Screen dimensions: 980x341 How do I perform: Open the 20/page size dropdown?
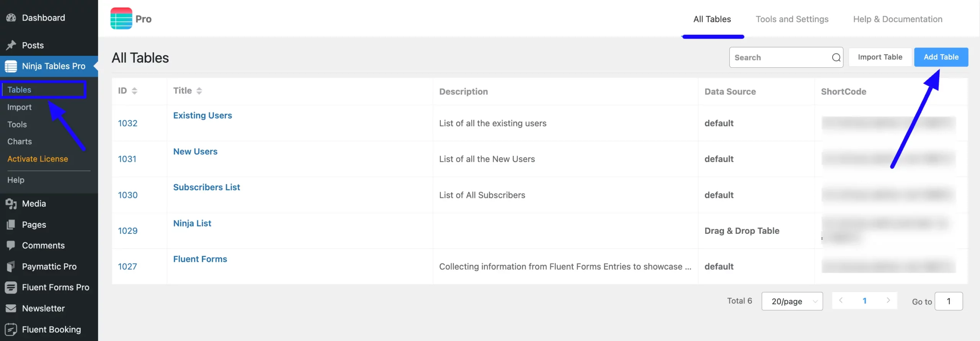pos(792,301)
